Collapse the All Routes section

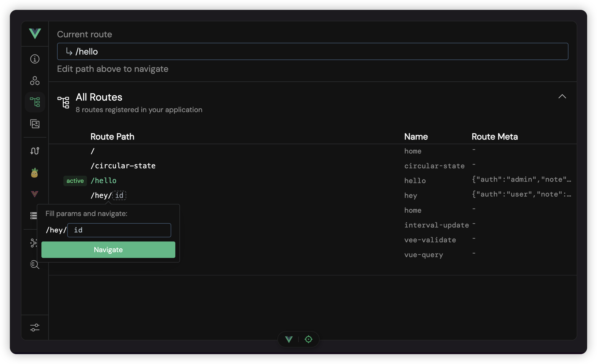click(562, 96)
